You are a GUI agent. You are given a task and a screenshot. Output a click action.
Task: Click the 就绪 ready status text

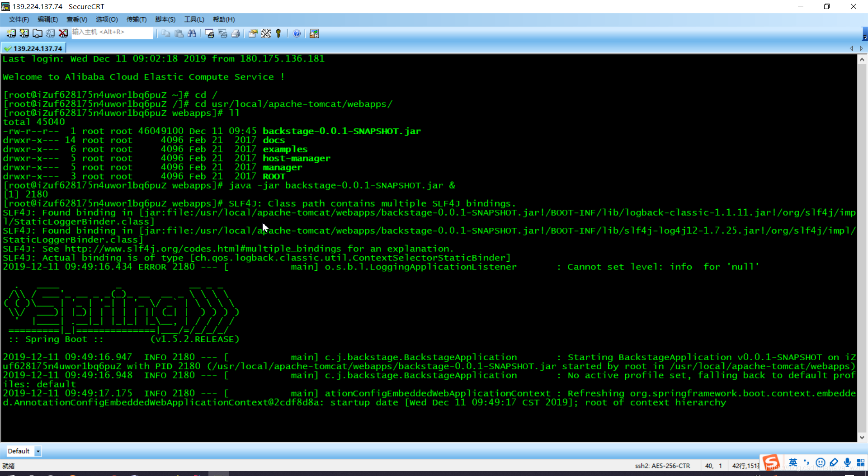pyautogui.click(x=9, y=466)
